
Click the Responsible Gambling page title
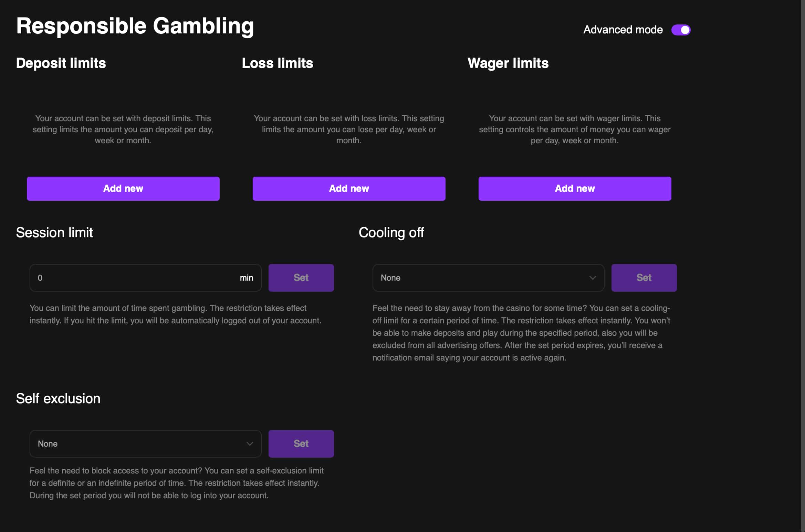(135, 26)
